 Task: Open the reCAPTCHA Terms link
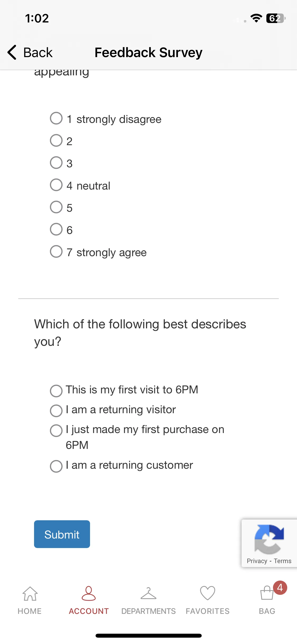point(282,561)
